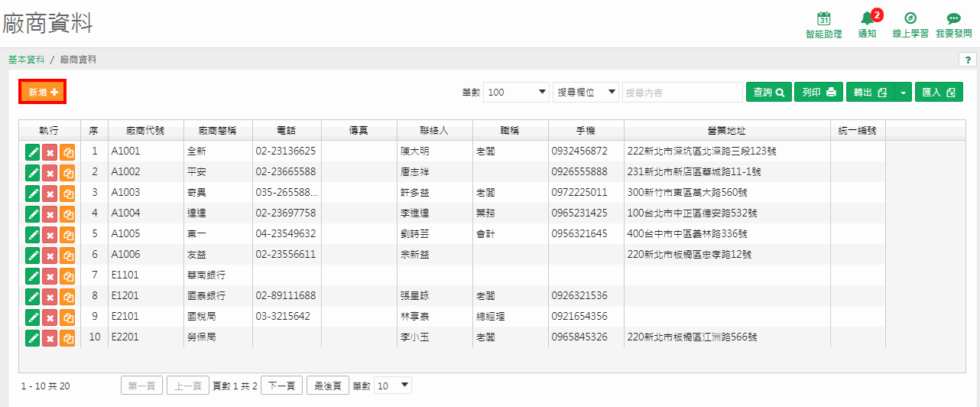
Task: Open the 搜尋欄位 dropdown
Action: tap(586, 93)
